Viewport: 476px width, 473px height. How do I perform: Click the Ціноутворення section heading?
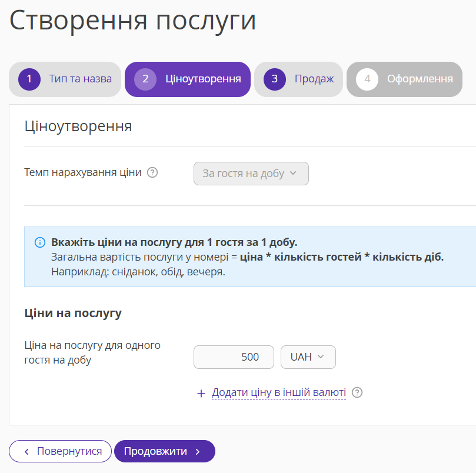(78, 126)
